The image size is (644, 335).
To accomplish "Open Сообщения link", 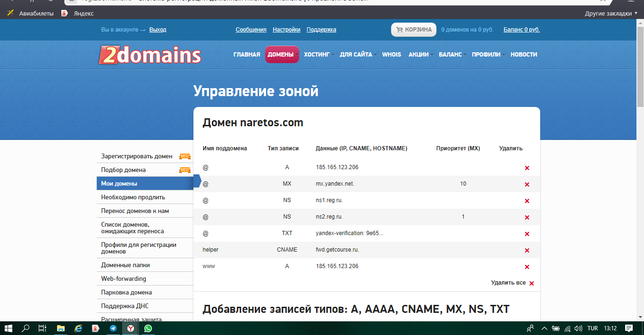I will tap(251, 30).
